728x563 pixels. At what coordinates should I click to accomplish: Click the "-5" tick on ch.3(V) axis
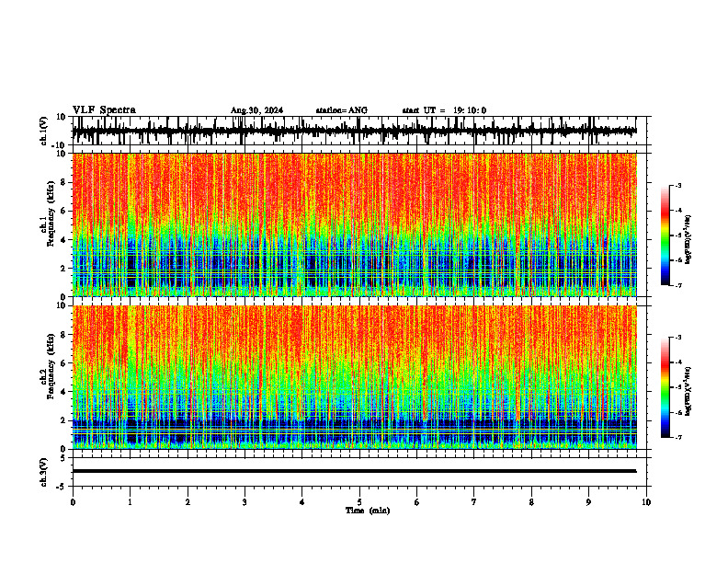pyautogui.click(x=62, y=487)
